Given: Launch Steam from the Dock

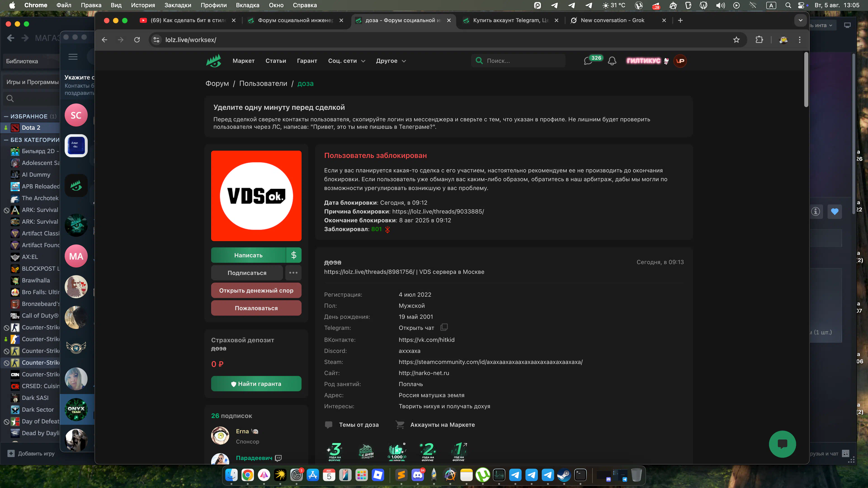Looking at the screenshot, I should 564,475.
